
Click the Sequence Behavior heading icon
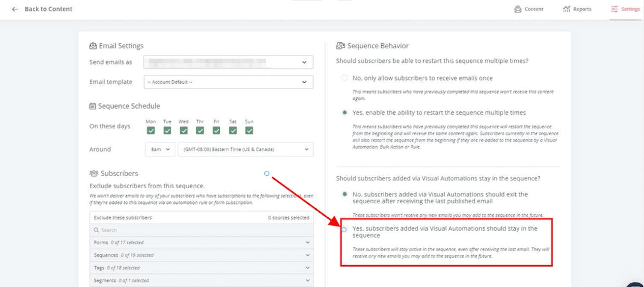(341, 46)
